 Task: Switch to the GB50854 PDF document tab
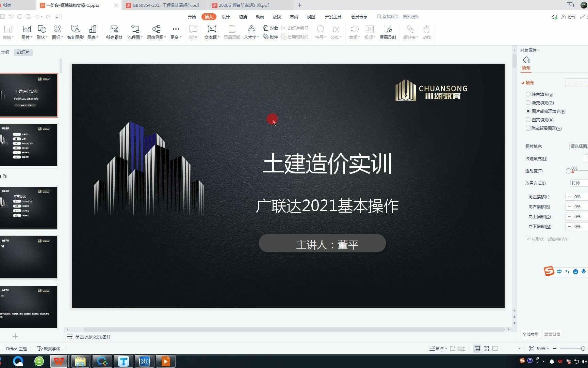pos(165,5)
